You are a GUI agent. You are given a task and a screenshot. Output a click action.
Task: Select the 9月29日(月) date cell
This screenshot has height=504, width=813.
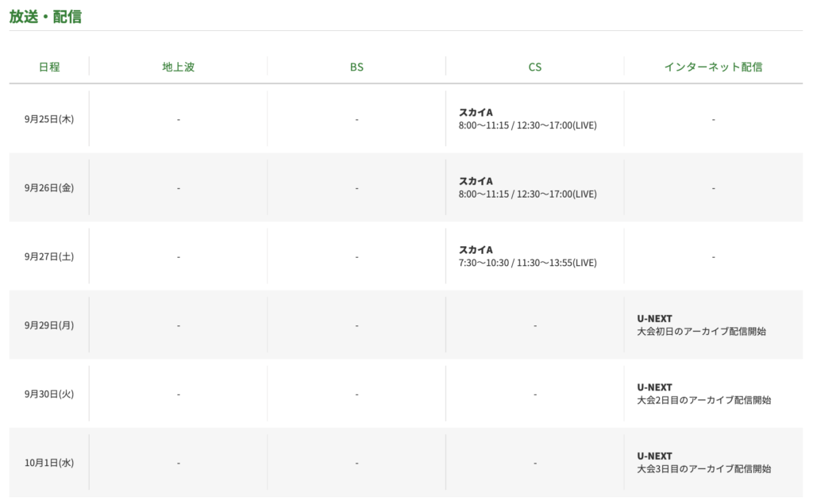tap(49, 325)
